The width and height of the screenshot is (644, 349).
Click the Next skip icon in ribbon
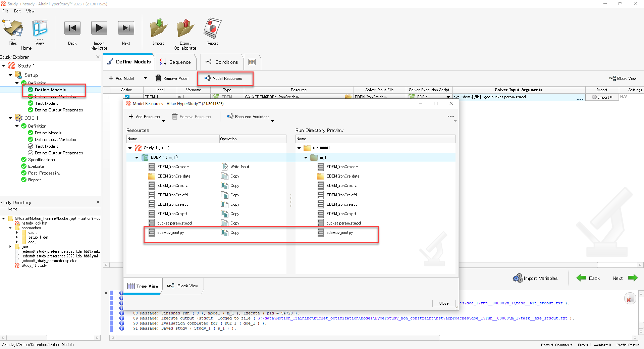pyautogui.click(x=126, y=28)
